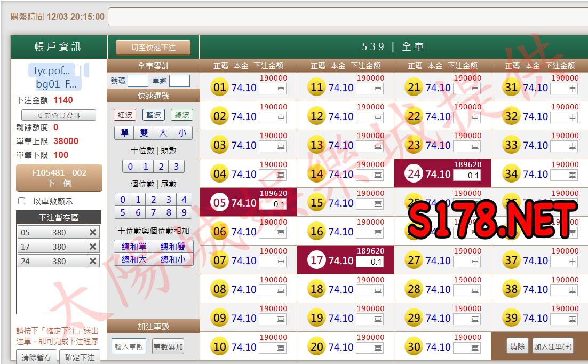The image size is (588, 364).
Task: Click the 清除 button in bottom grid row
Action: tap(518, 346)
